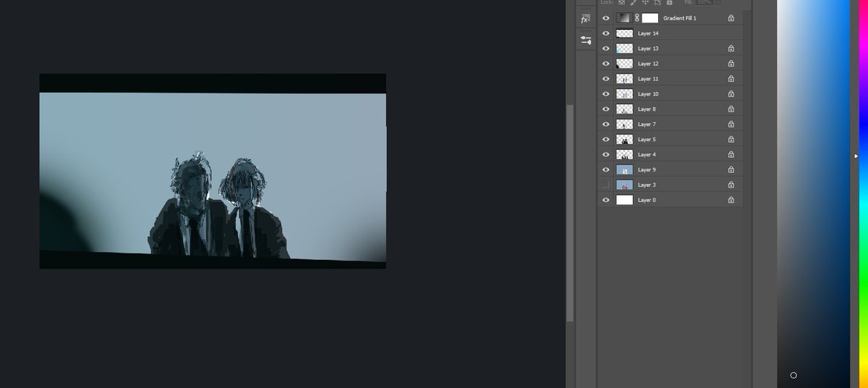Click the mask link icon on Gradient Fill 1
Viewport: 868px width, 388px height.
637,18
